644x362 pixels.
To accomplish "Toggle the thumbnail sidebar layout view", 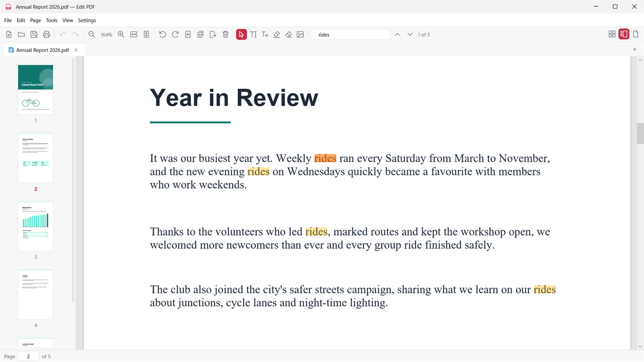I will [624, 34].
